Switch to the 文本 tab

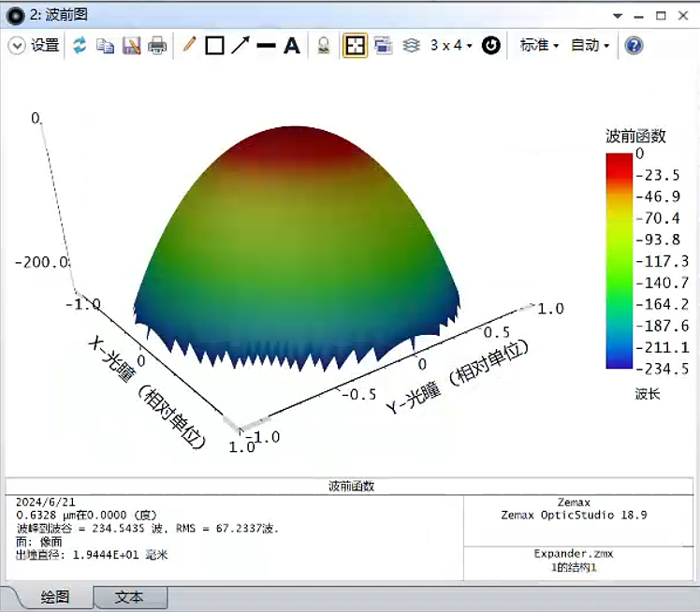pyautogui.click(x=129, y=597)
